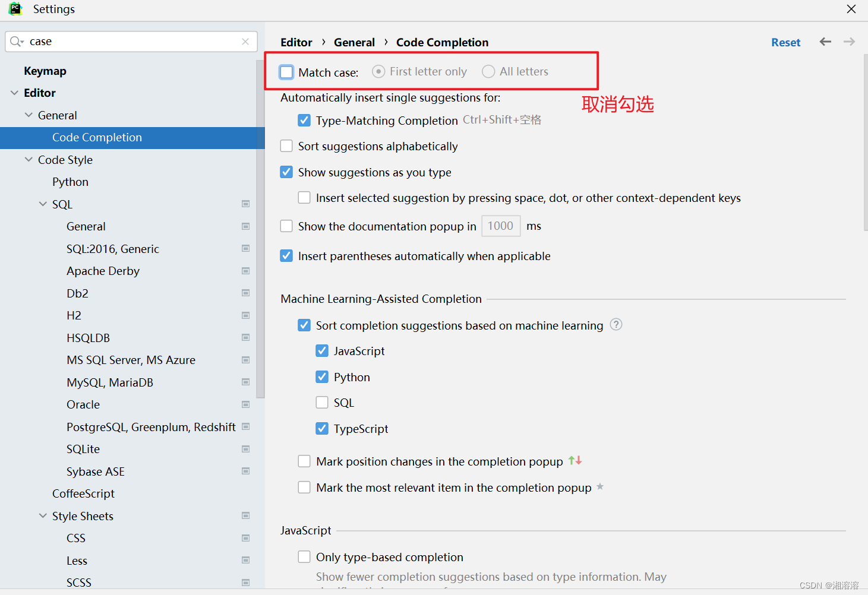Screen dimensions: 868x595
Task: Open SCSS style sheet settings
Action: coord(79,583)
